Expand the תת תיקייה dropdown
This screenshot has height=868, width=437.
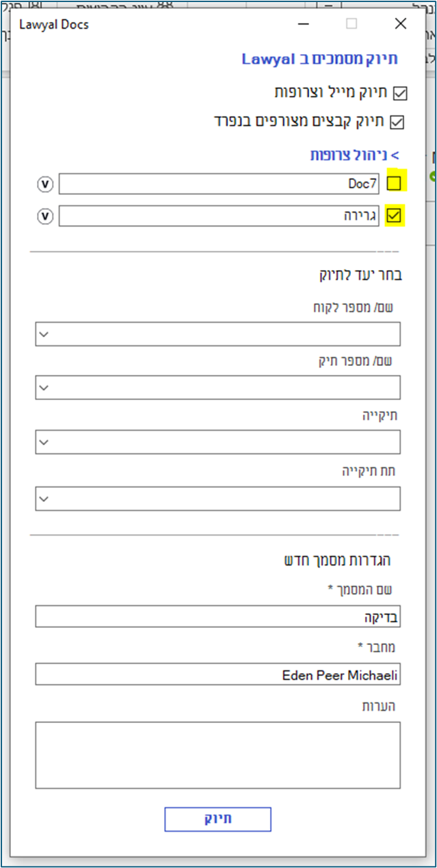pos(217,498)
